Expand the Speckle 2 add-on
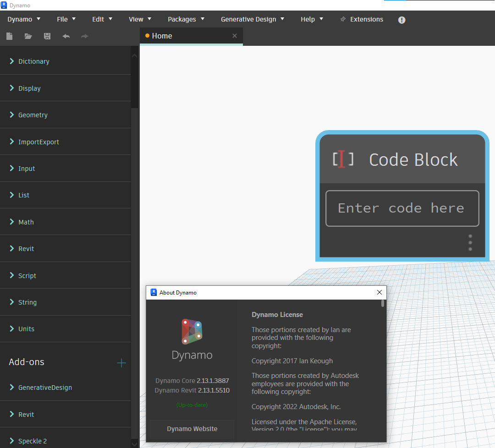The height and width of the screenshot is (448, 495). 66,441
